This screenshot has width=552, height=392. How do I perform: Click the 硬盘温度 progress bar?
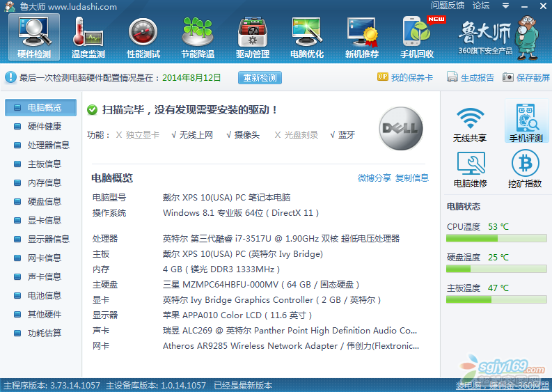496,269
